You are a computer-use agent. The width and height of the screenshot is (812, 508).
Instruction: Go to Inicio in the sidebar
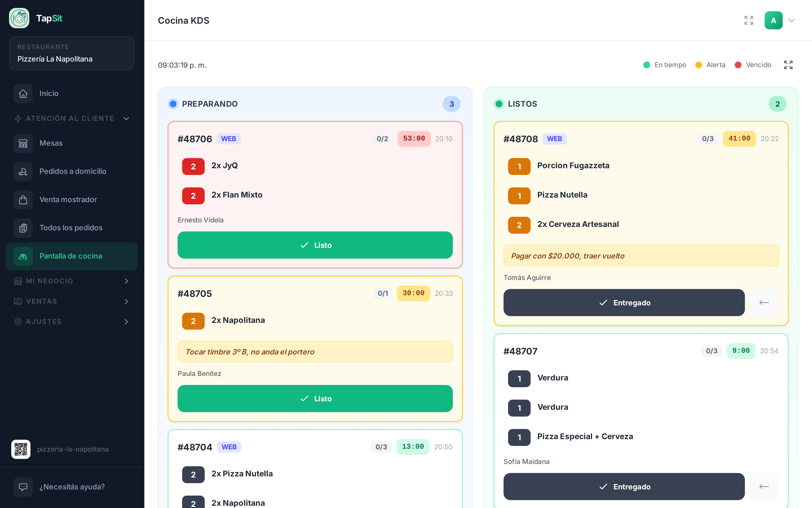point(72,93)
